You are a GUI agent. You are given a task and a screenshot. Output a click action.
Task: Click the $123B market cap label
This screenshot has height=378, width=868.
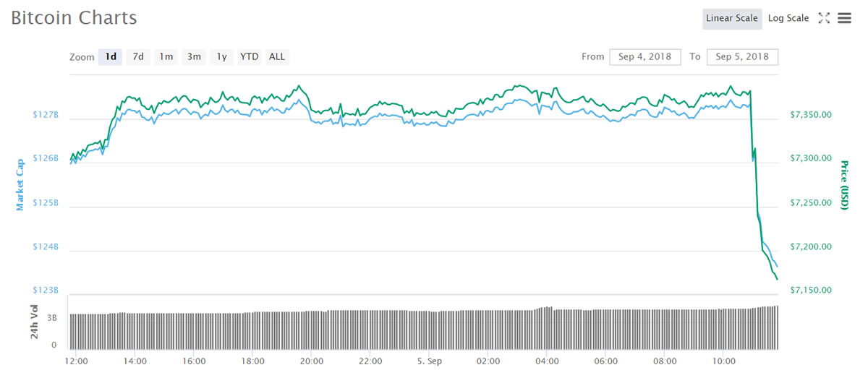tap(45, 291)
